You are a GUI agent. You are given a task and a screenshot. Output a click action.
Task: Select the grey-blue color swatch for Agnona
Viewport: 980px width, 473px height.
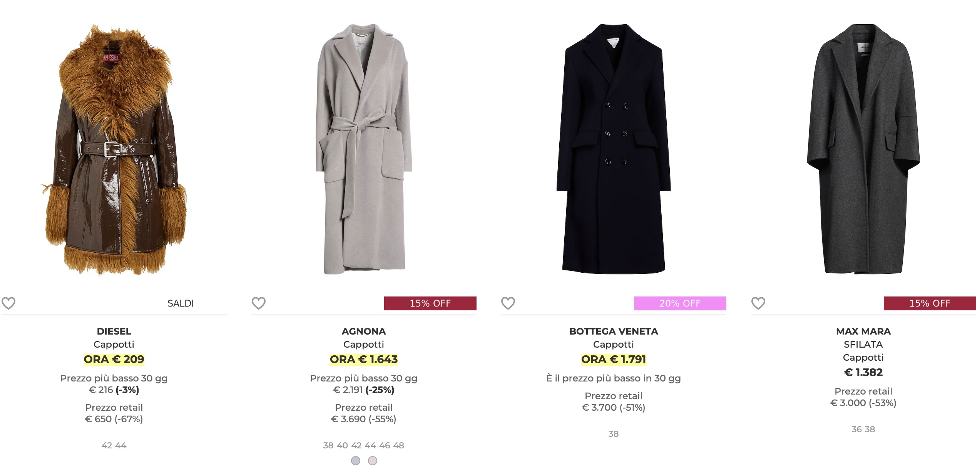click(356, 460)
